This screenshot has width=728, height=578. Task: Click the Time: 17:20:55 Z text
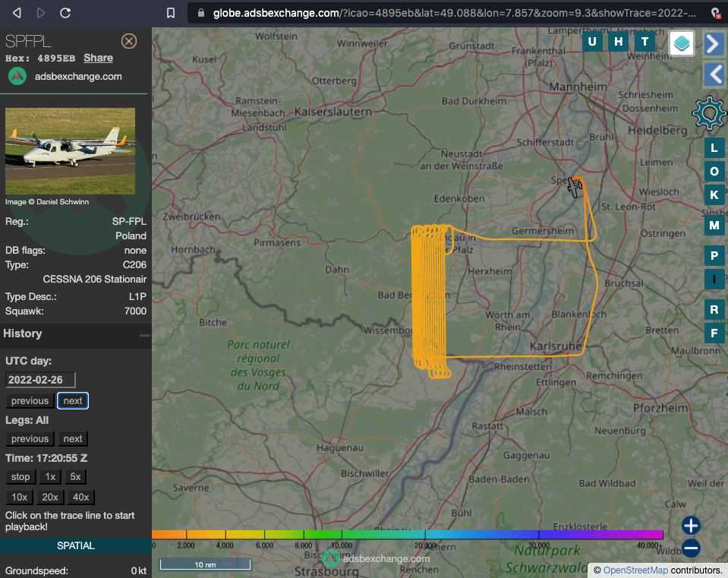[x=46, y=458]
